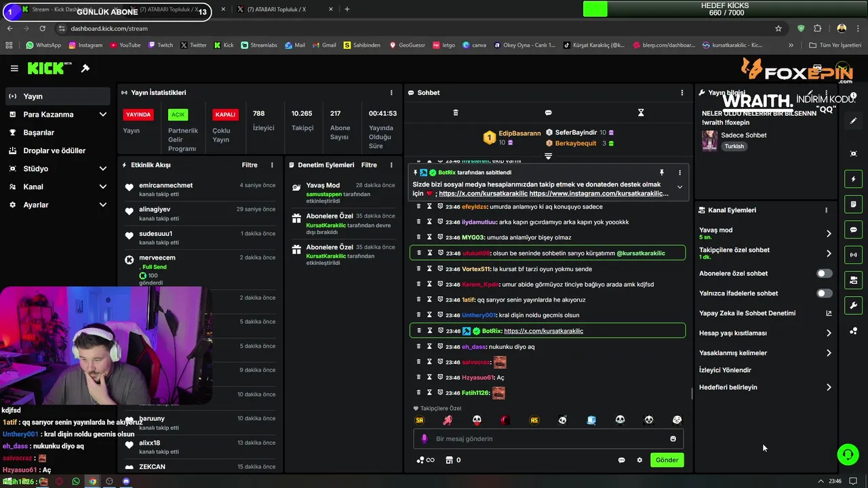The height and width of the screenshot is (488, 868).
Task: Open the Yayın İstatistikleri options menu
Action: pyautogui.click(x=391, y=93)
